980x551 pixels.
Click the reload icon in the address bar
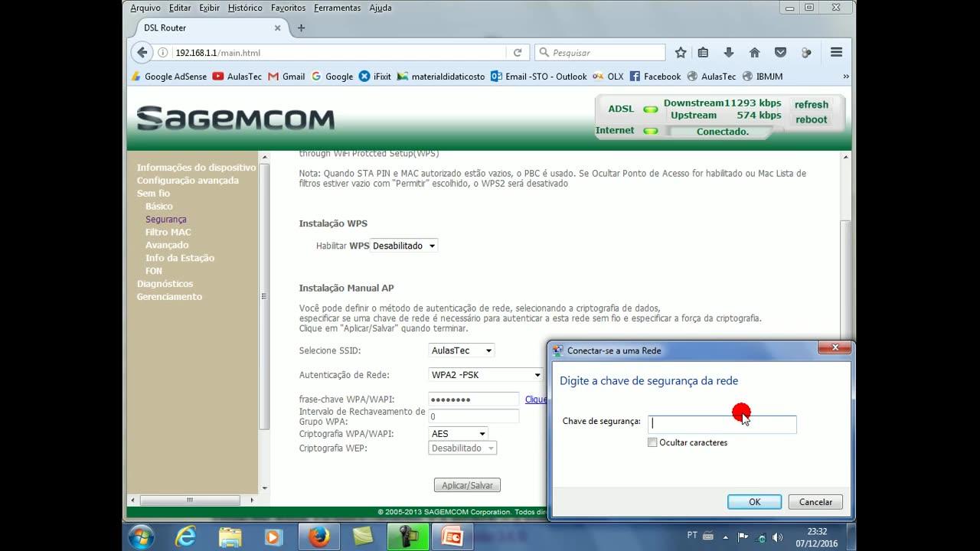pyautogui.click(x=518, y=52)
